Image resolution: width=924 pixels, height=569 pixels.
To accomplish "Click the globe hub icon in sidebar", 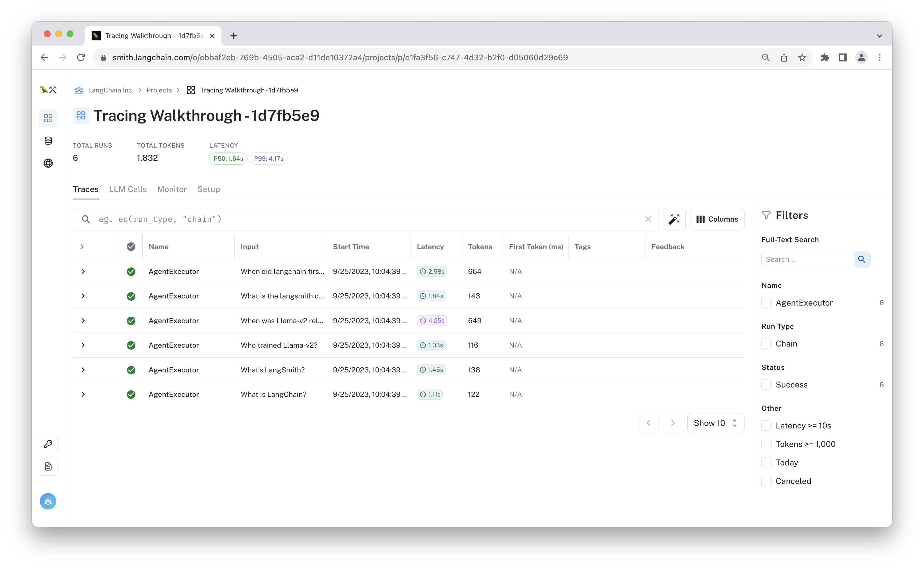I will 48,163.
